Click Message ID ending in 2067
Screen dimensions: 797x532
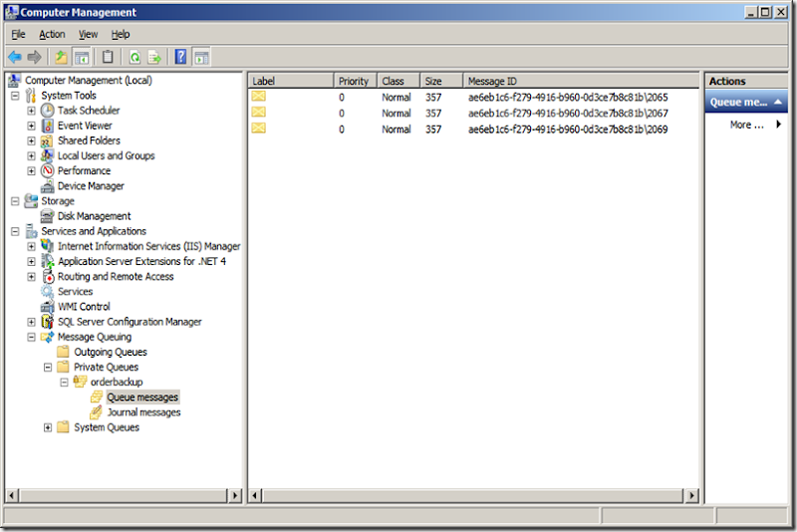pyautogui.click(x=568, y=113)
